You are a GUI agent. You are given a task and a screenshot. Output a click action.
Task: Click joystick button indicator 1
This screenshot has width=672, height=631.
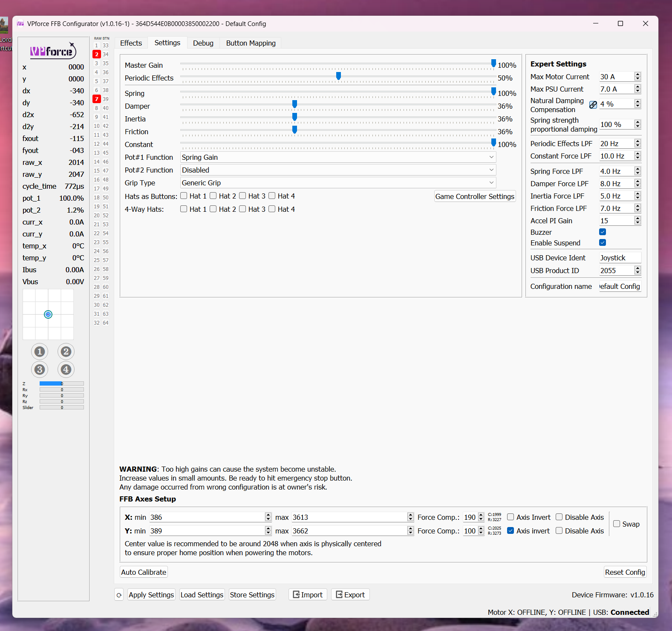(x=40, y=352)
